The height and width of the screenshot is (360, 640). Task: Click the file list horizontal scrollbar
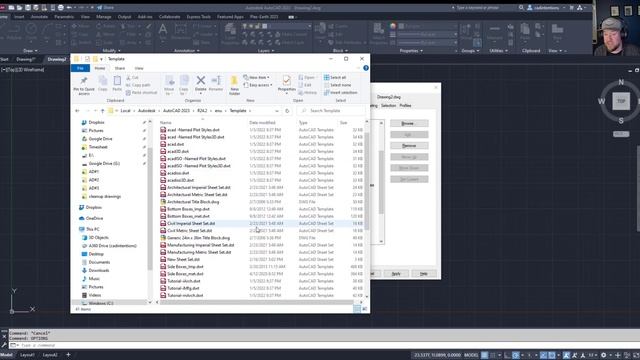pyautogui.click(x=257, y=302)
